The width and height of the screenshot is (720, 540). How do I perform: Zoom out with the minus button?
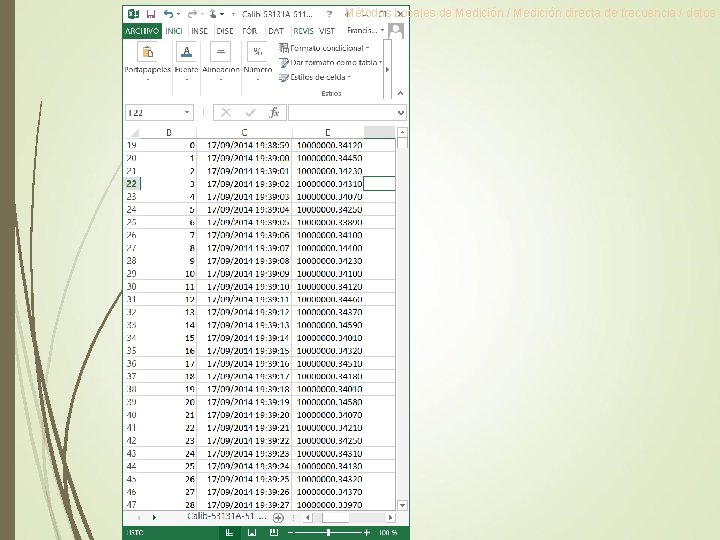click(290, 533)
